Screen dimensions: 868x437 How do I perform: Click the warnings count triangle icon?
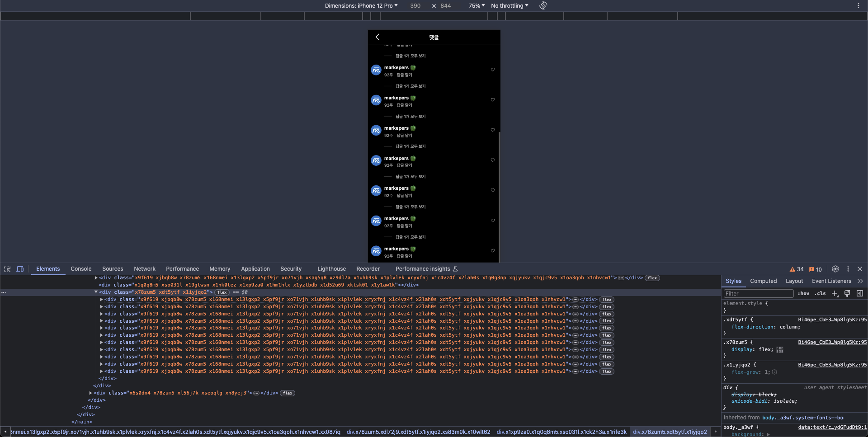tap(792, 269)
